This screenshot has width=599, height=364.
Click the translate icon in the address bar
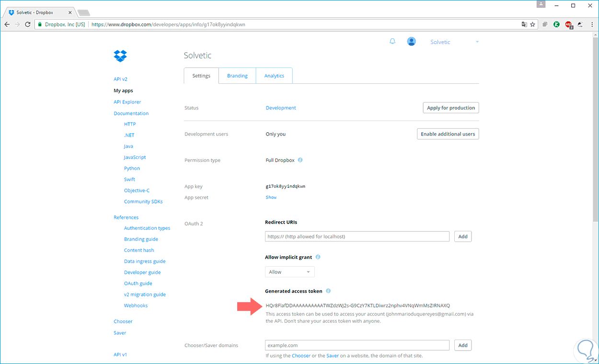pos(524,24)
